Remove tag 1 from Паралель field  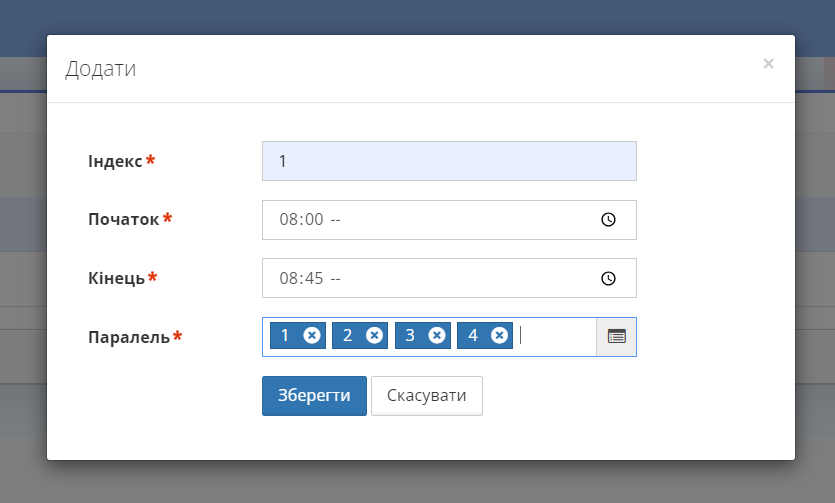312,336
